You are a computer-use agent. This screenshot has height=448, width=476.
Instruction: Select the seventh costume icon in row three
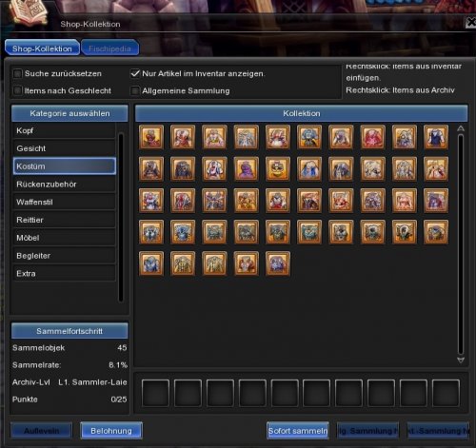point(341,201)
